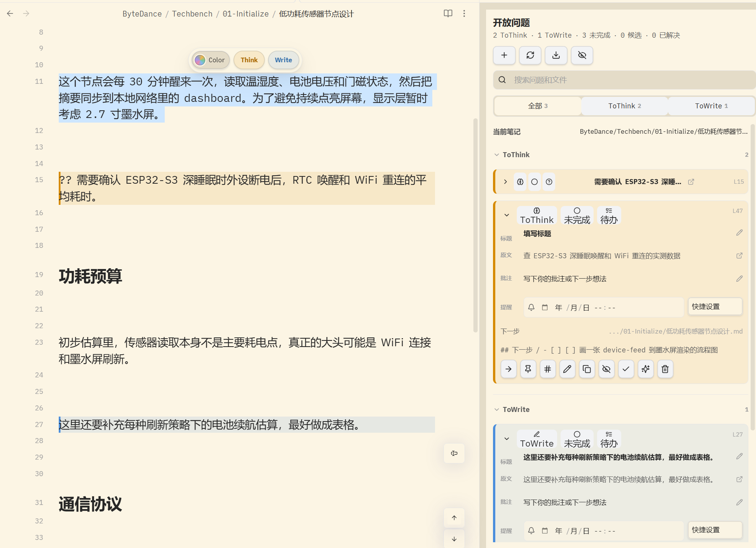Click the editor vertical scrollbar

pos(475,226)
